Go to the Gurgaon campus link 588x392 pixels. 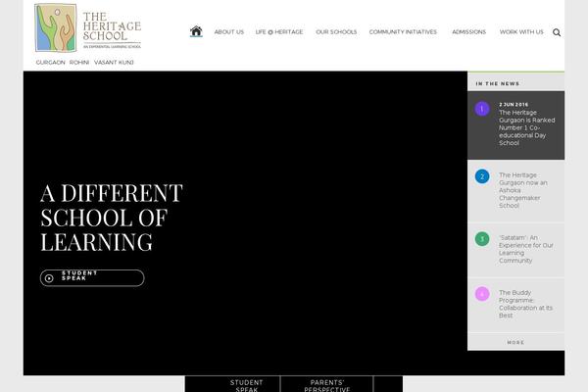(x=51, y=63)
